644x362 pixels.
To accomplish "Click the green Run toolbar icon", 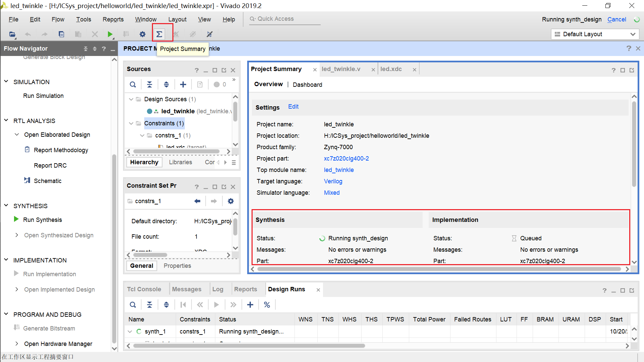I will coord(110,34).
